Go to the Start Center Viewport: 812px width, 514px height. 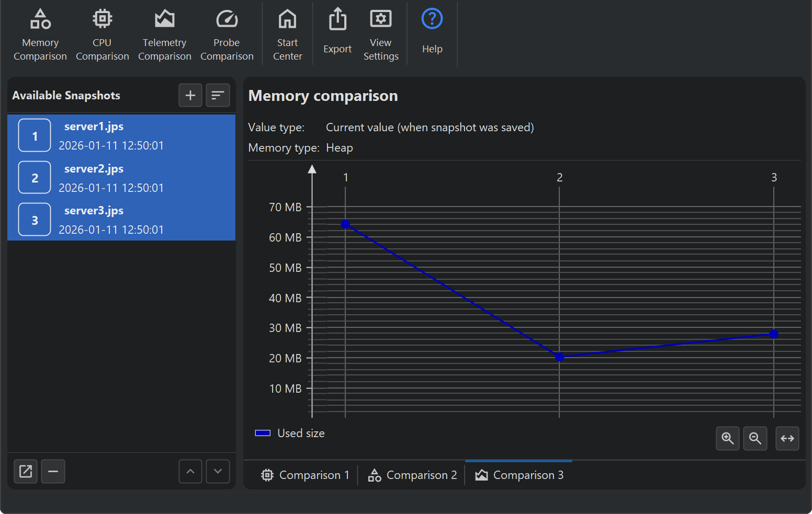(x=287, y=35)
